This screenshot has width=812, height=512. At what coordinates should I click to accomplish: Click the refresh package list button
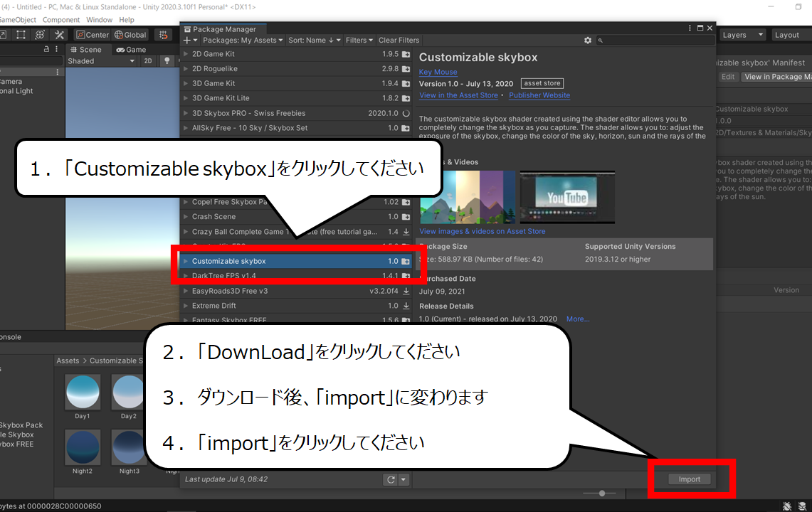(x=391, y=479)
